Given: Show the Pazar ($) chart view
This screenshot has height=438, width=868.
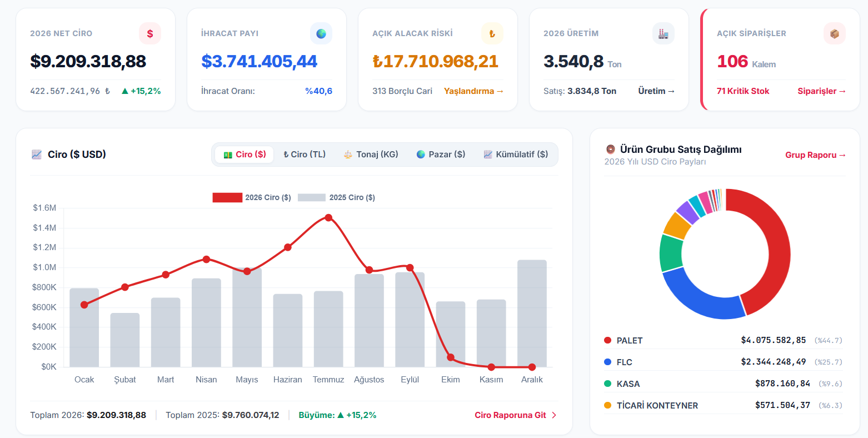Looking at the screenshot, I should [x=441, y=155].
